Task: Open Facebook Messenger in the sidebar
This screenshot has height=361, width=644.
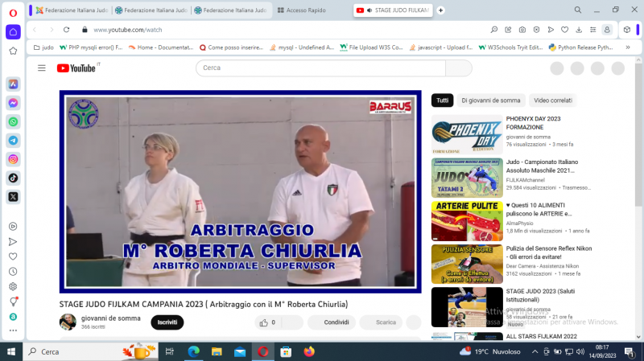Action: click(x=13, y=103)
